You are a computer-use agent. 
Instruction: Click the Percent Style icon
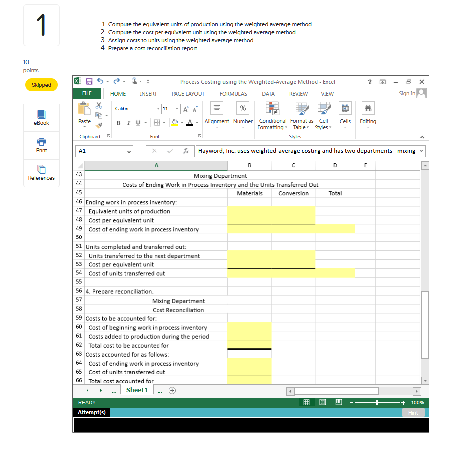coord(243,108)
